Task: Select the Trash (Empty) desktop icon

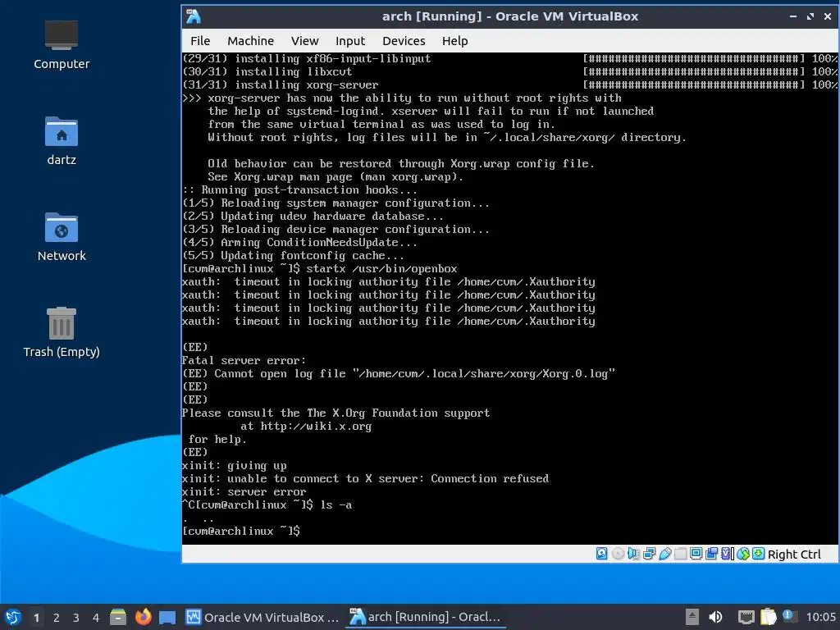Action: click(61, 332)
